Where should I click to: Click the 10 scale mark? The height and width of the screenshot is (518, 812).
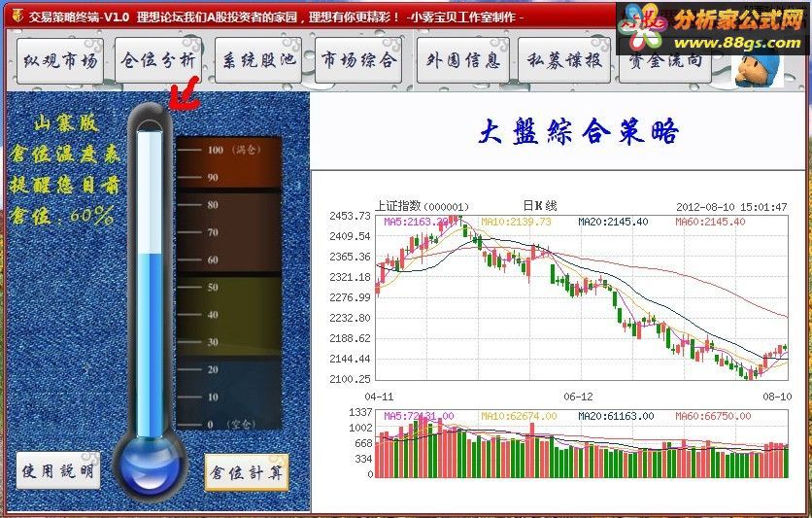click(x=213, y=397)
